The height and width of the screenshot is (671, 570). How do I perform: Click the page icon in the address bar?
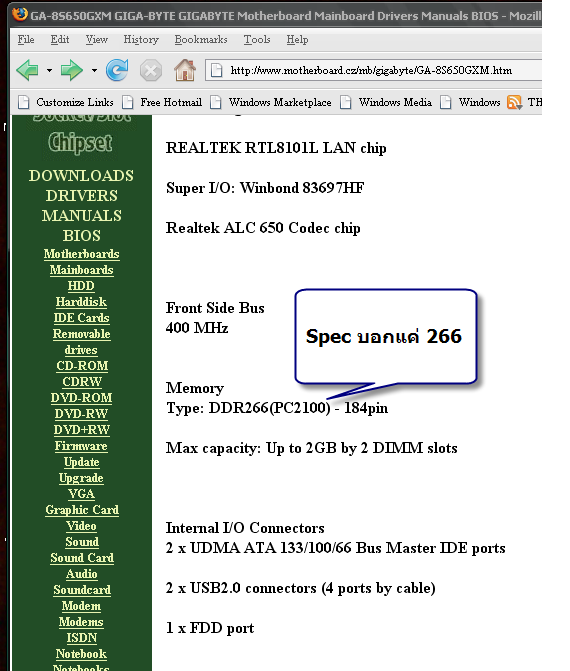tap(217, 70)
